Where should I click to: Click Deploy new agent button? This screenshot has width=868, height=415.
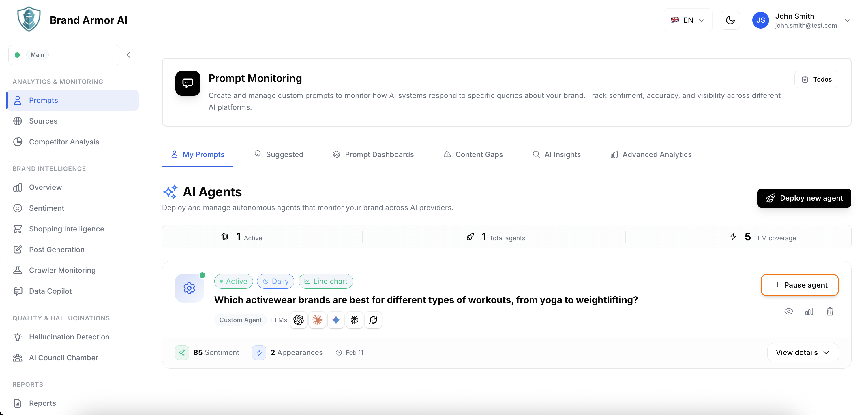(x=804, y=198)
